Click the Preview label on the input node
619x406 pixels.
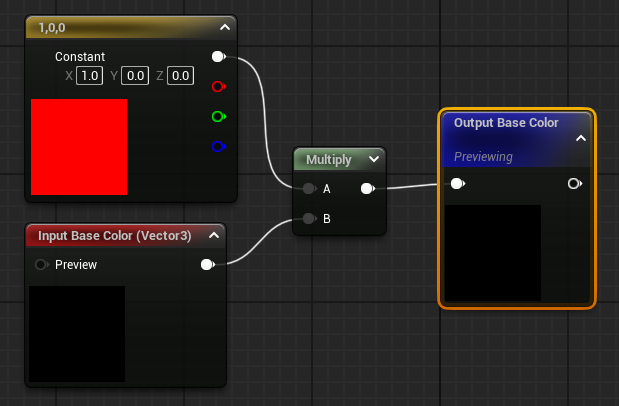click(76, 265)
